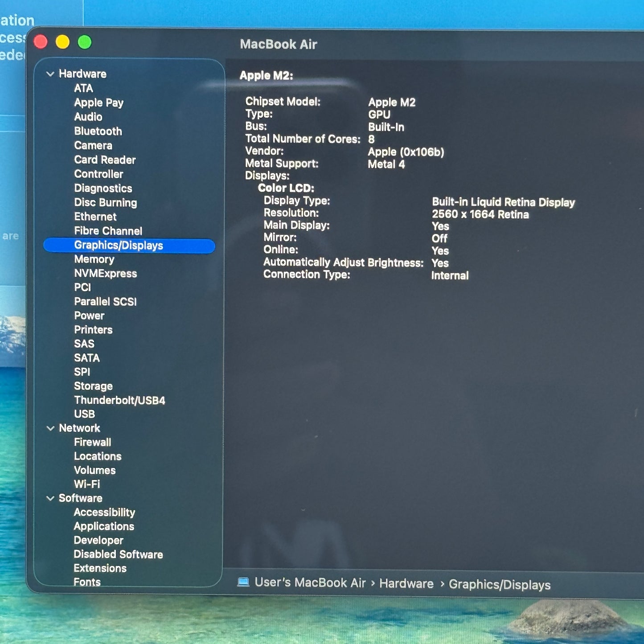Screen dimensions: 644x644
Task: Click the laptop icon in the path bar
Action: pyautogui.click(x=243, y=582)
